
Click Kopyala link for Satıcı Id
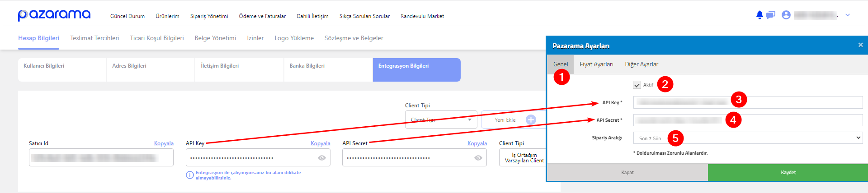[x=164, y=143]
